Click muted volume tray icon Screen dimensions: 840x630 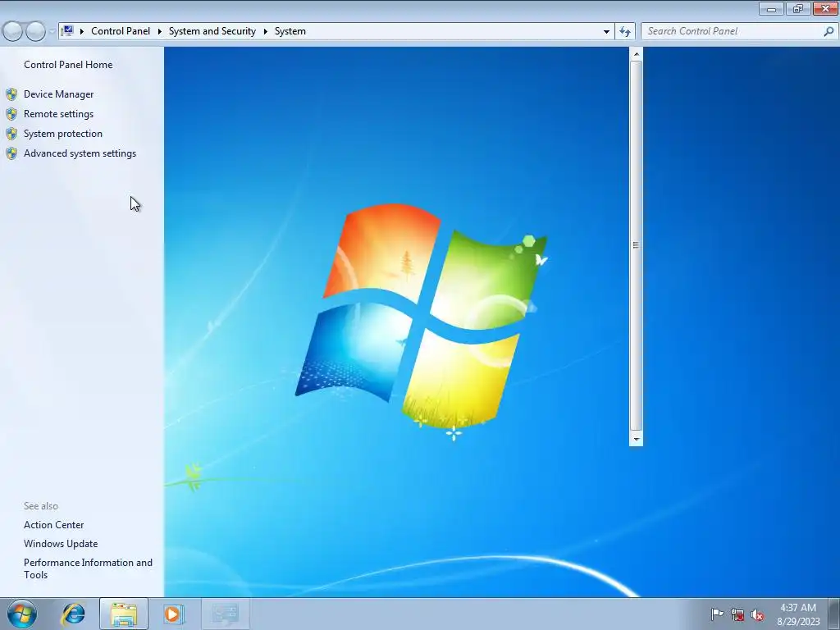click(757, 615)
